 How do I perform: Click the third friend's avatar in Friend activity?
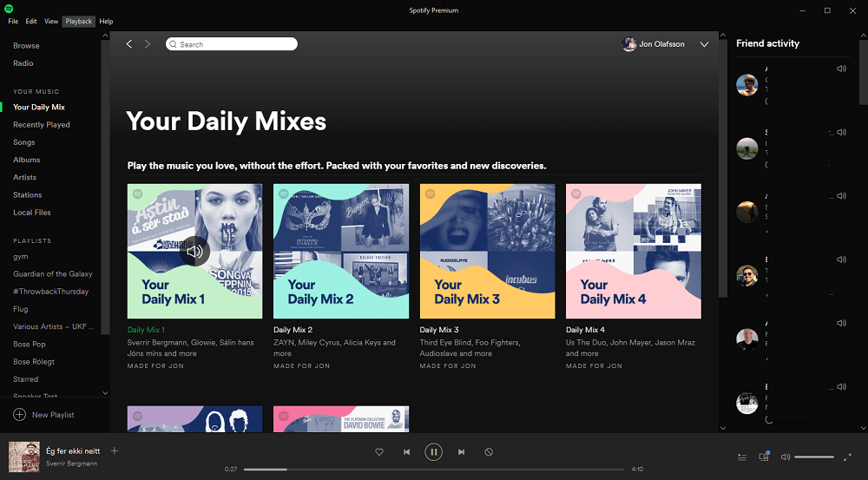click(746, 212)
